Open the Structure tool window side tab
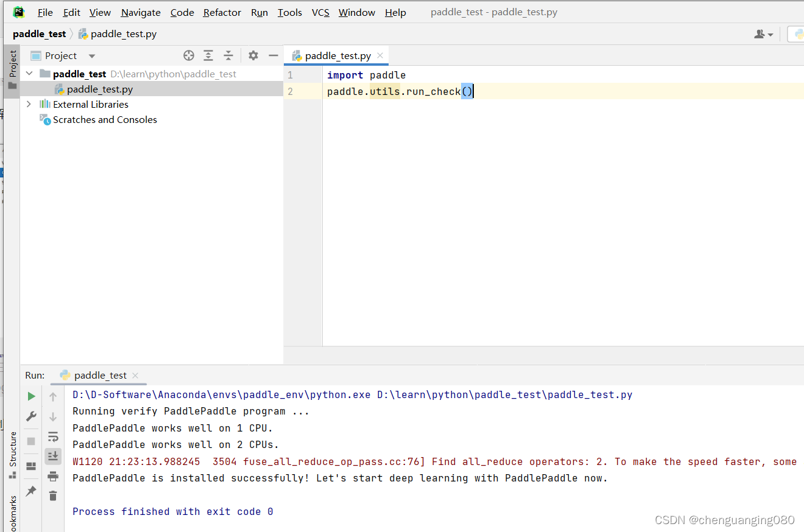Viewport: 804px width, 532px height. pos(12,455)
